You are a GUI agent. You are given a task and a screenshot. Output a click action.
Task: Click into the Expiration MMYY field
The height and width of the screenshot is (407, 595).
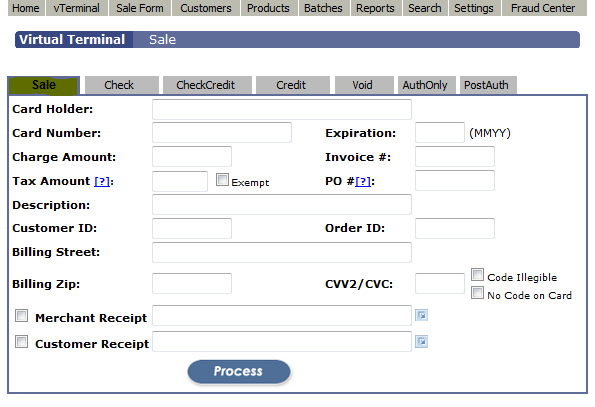point(439,132)
